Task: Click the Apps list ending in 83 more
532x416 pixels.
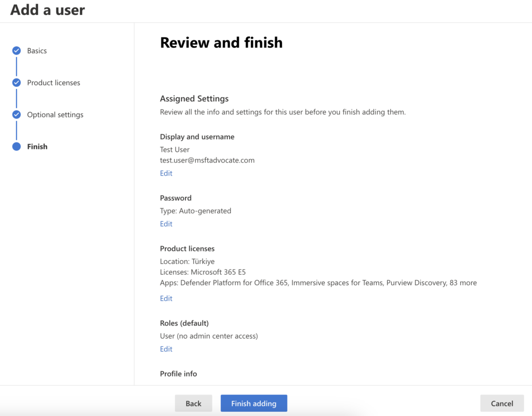Action: (318, 283)
